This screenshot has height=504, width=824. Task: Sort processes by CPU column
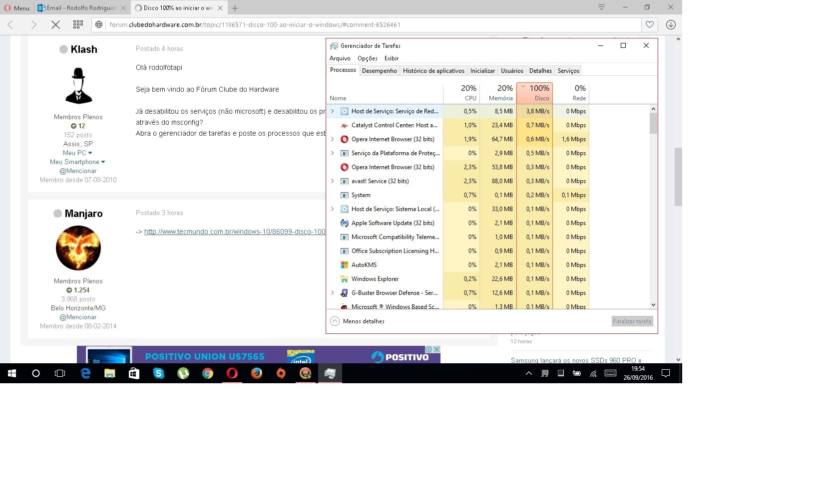point(461,93)
